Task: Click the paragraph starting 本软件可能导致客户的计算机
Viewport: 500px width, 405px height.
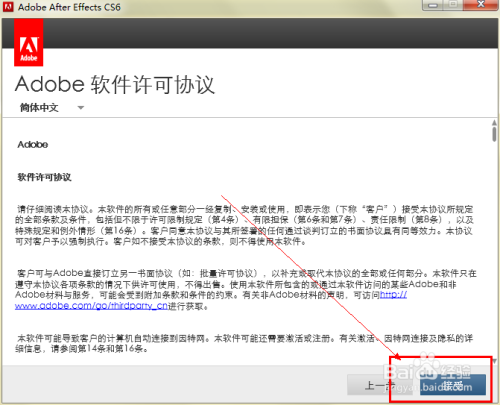Action: pos(244,344)
